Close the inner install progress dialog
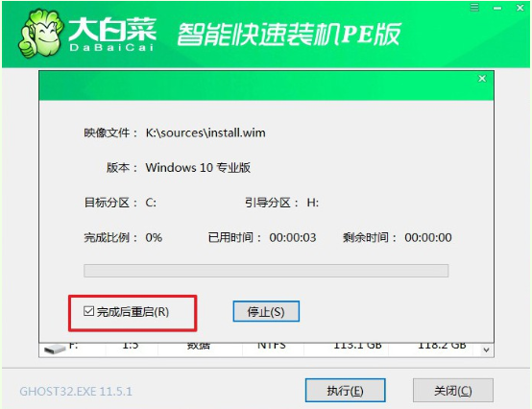The width and height of the screenshot is (532, 409). pyautogui.click(x=482, y=79)
